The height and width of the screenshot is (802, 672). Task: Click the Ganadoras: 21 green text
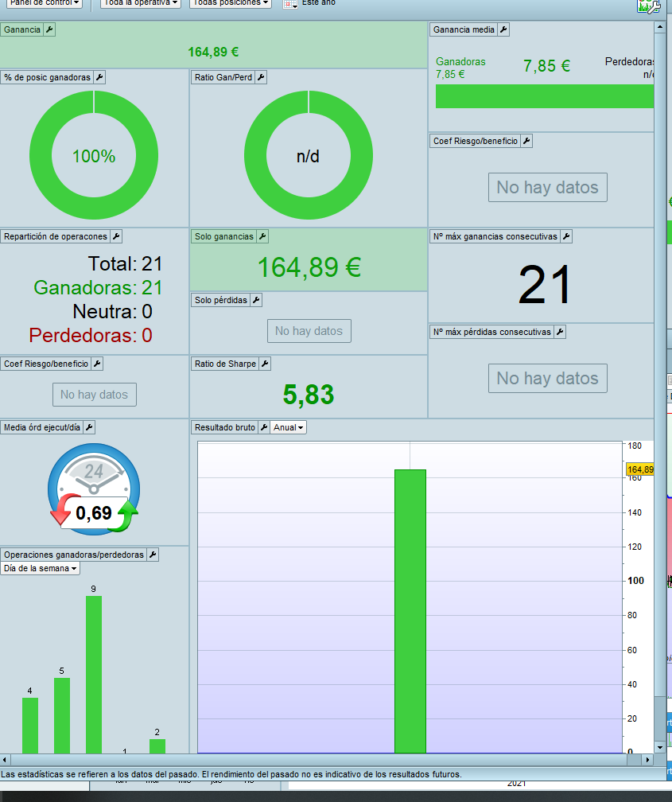98,287
